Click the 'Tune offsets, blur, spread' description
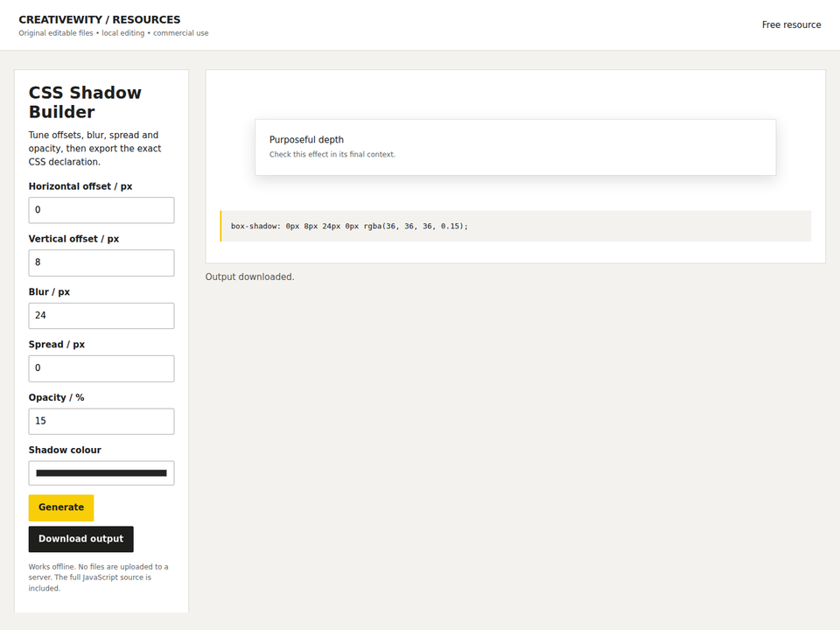This screenshot has height=630, width=840. [94, 149]
